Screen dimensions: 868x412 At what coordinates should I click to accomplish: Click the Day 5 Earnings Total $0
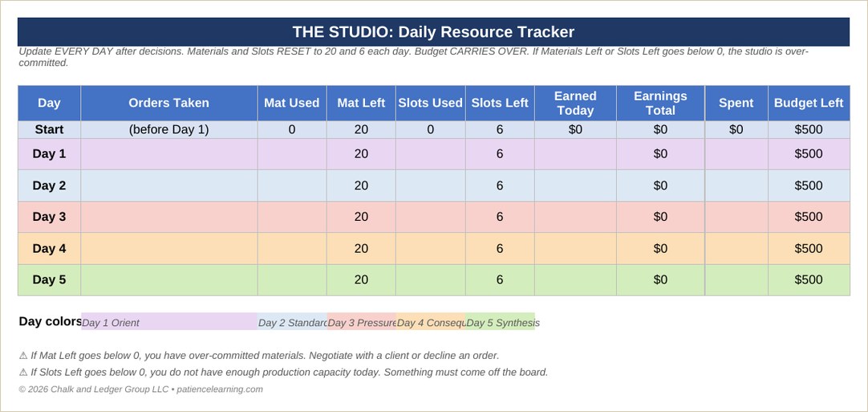coord(660,280)
